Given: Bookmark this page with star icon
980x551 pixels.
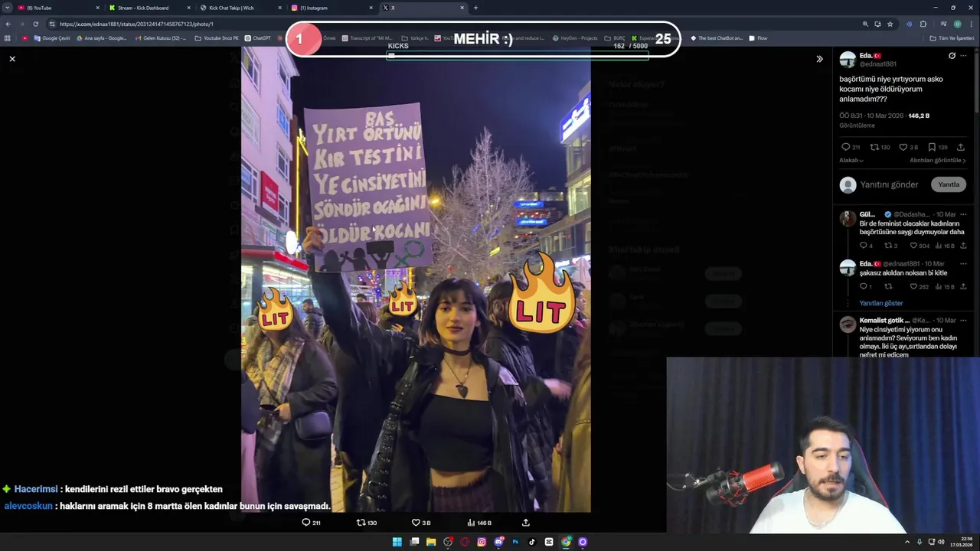Looking at the screenshot, I should [x=890, y=24].
